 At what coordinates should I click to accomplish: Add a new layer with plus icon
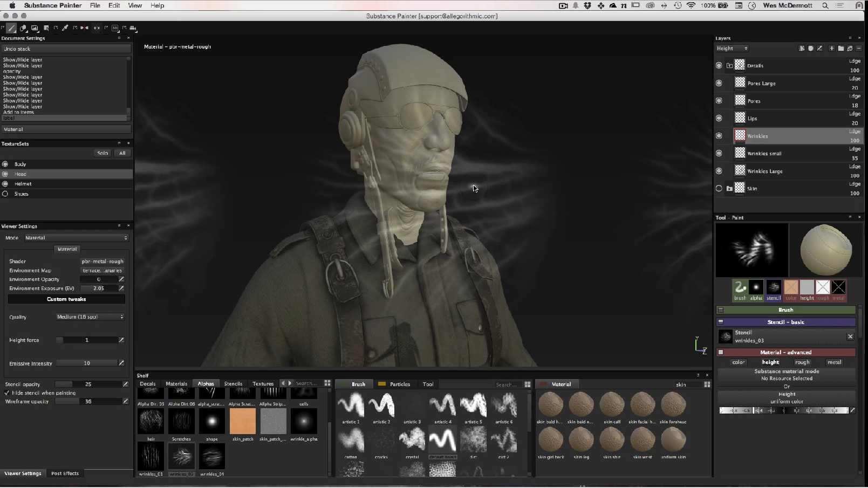pos(831,49)
